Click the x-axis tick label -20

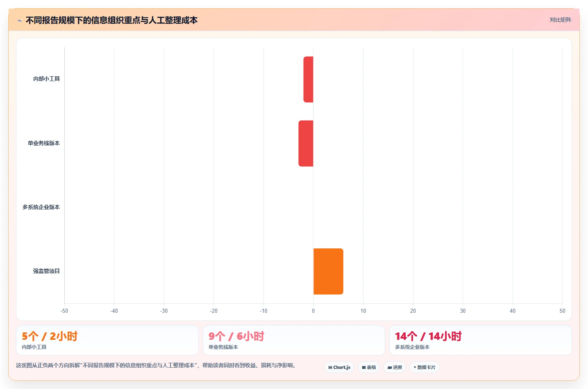click(x=214, y=311)
